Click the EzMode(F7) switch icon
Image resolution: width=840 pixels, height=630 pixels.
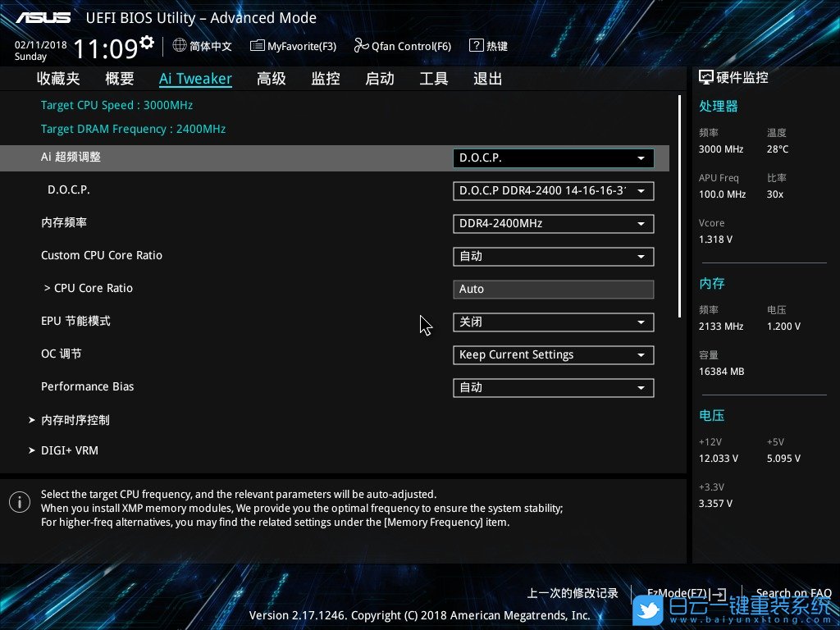719,593
